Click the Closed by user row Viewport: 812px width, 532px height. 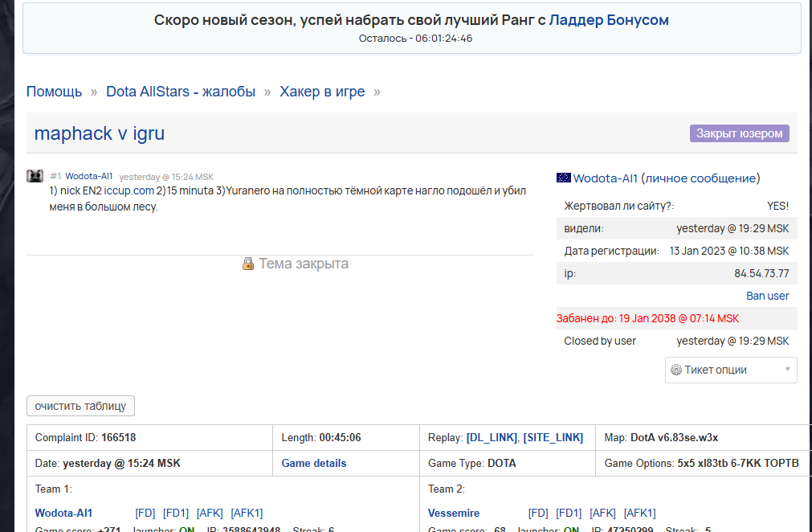[676, 341]
